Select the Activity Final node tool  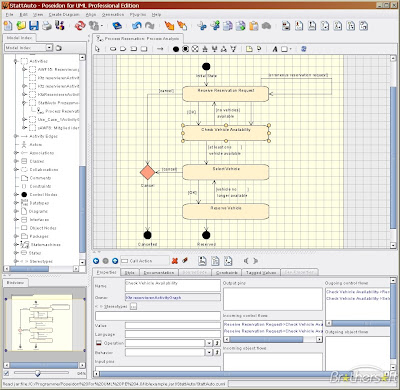pos(185,49)
